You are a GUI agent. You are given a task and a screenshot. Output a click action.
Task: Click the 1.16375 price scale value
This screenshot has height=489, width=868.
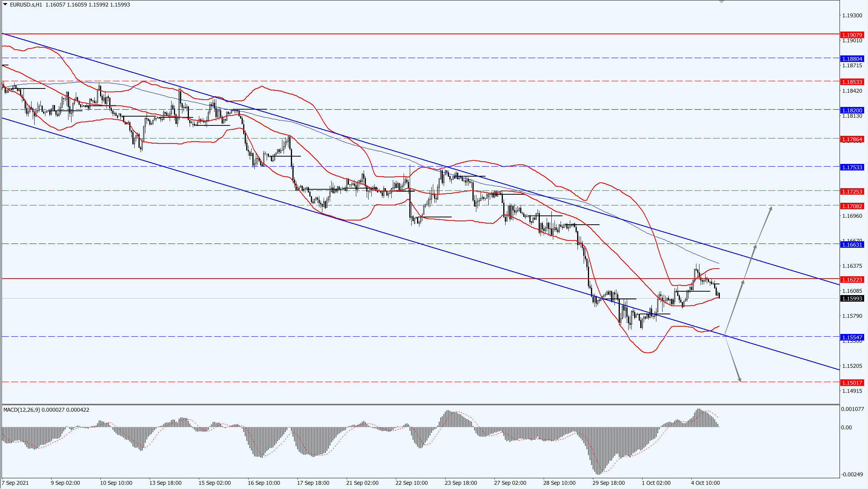pyautogui.click(x=851, y=266)
